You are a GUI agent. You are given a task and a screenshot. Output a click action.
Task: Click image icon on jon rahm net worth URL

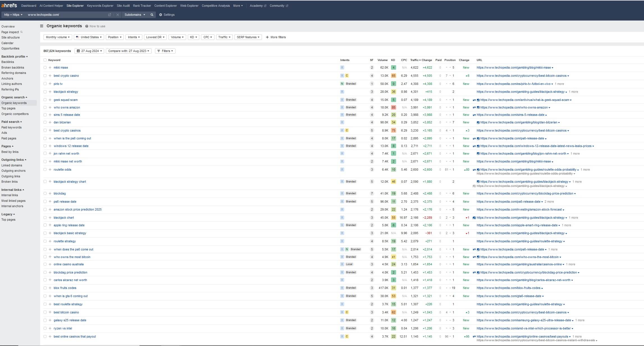coord(478,153)
